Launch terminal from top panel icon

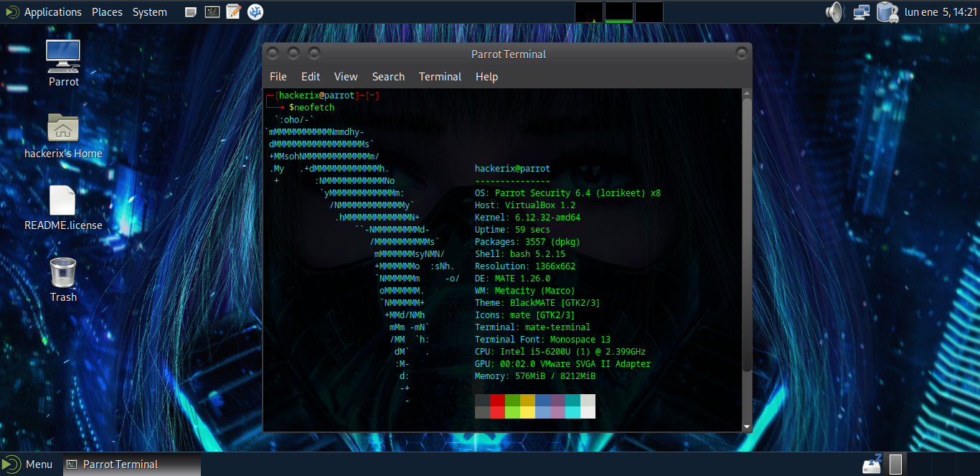click(212, 12)
